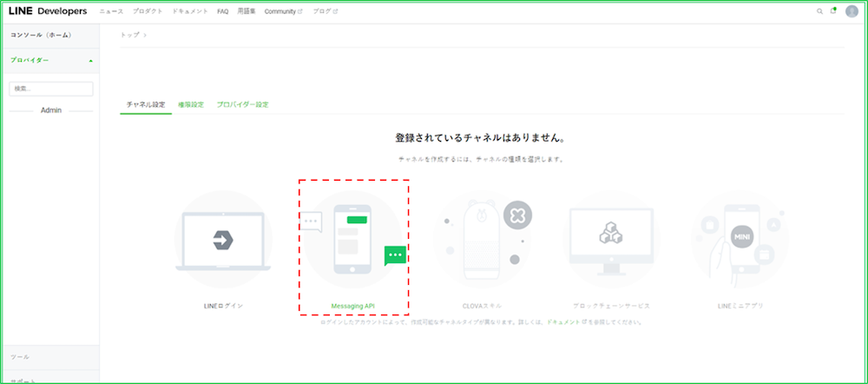
Task: Collapse the プロバイダー sidebar section
Action: (x=49, y=61)
